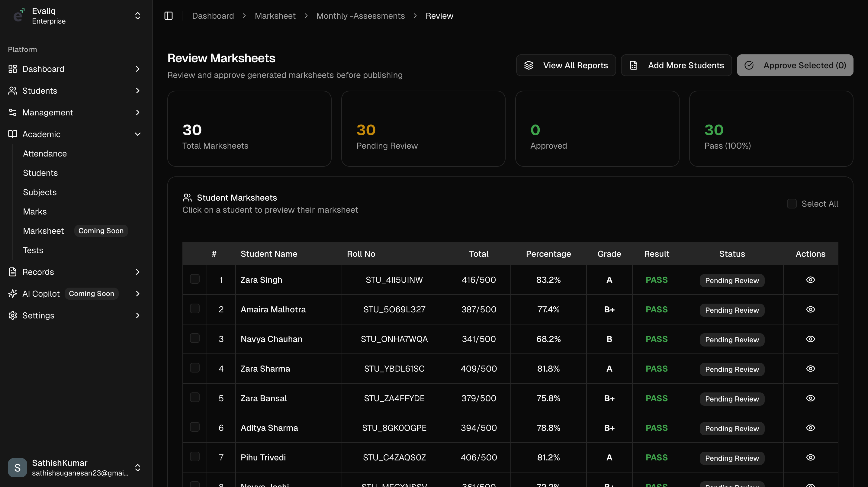Image resolution: width=868 pixels, height=487 pixels.
Task: Select the checkbox for Amaira Malhotra
Action: [x=195, y=309]
